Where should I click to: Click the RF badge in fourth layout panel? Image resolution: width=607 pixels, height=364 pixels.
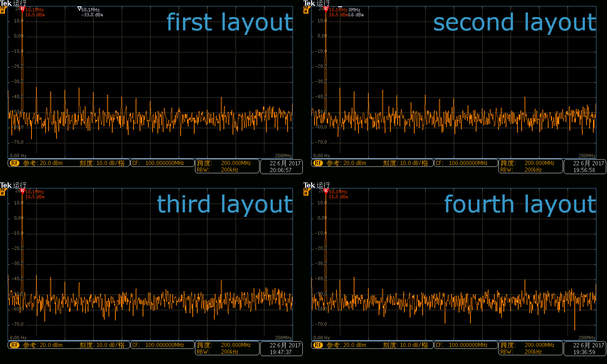[318, 345]
